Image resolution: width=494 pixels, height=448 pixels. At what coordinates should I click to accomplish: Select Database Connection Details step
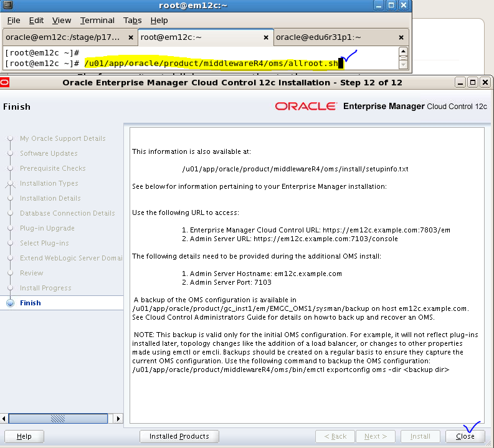(67, 213)
